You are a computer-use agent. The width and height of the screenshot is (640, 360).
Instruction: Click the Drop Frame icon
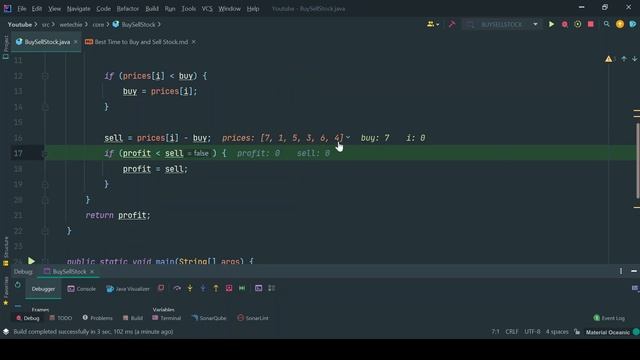[229, 288]
